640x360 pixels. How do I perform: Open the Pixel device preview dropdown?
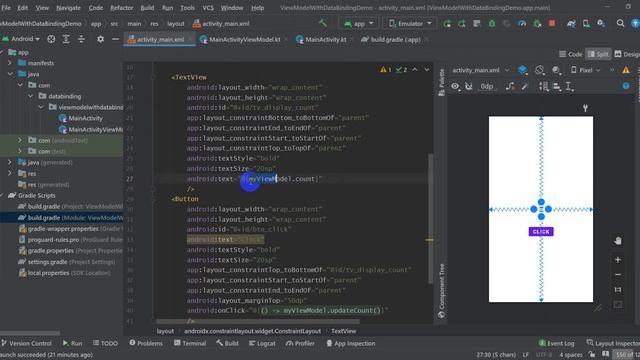pos(585,70)
